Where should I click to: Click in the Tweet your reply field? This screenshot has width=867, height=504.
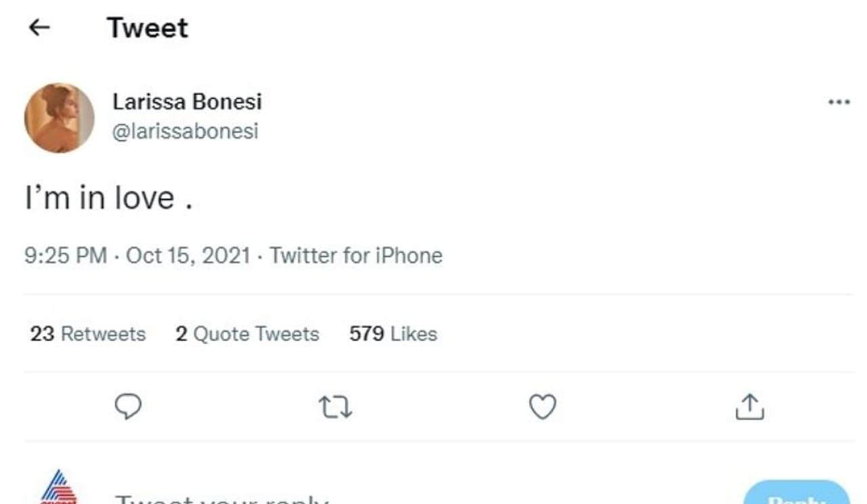click(x=224, y=499)
